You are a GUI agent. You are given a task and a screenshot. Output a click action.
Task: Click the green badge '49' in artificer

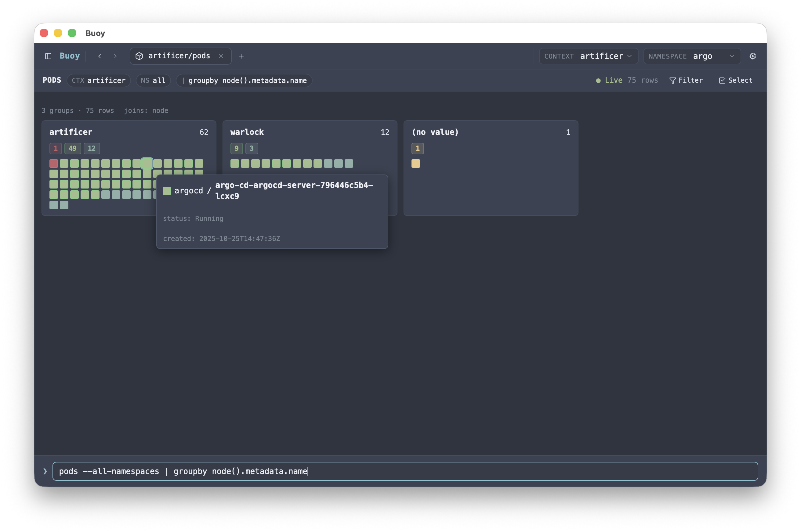click(73, 148)
